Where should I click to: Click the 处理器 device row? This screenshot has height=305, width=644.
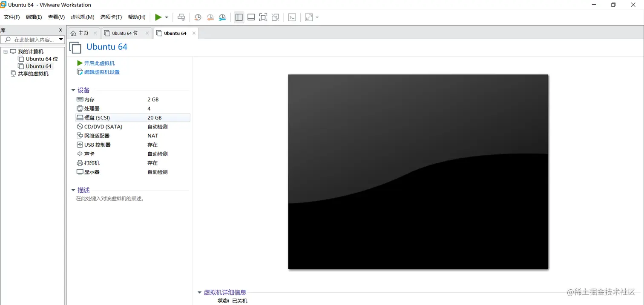click(133, 108)
